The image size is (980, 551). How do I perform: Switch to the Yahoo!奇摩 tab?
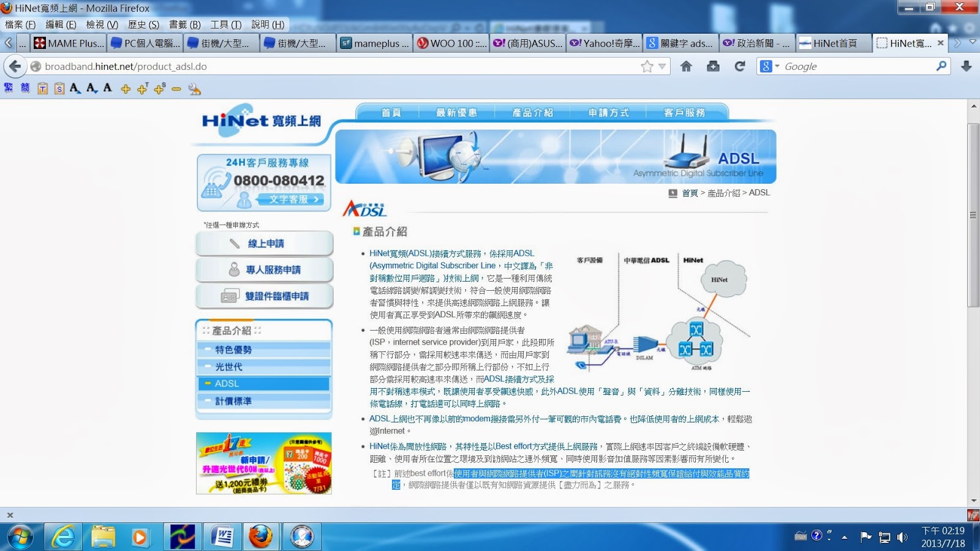click(x=605, y=43)
